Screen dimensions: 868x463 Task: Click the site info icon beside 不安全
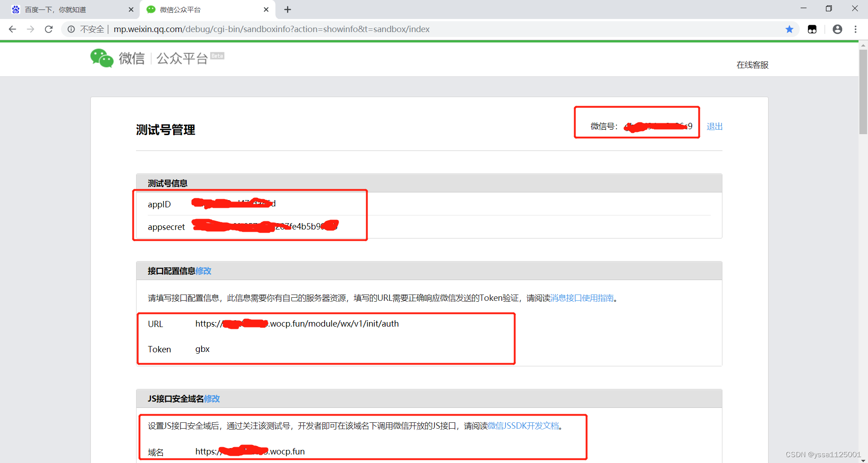[71, 29]
